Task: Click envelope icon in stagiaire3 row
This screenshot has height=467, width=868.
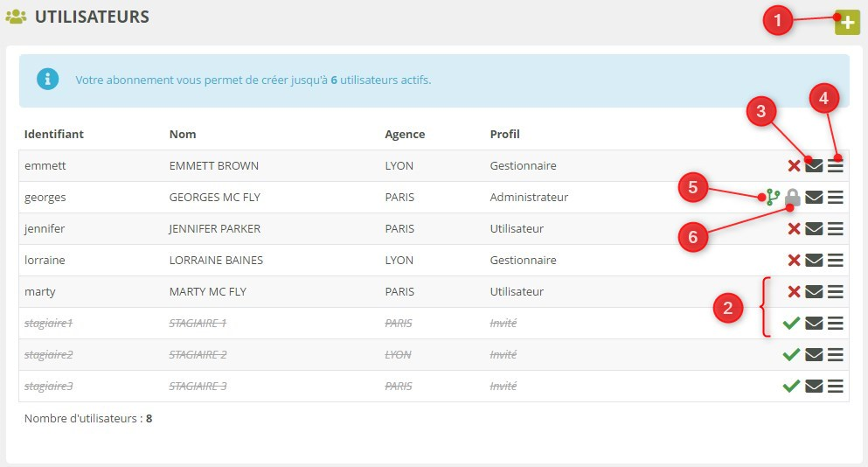Action: 814,387
